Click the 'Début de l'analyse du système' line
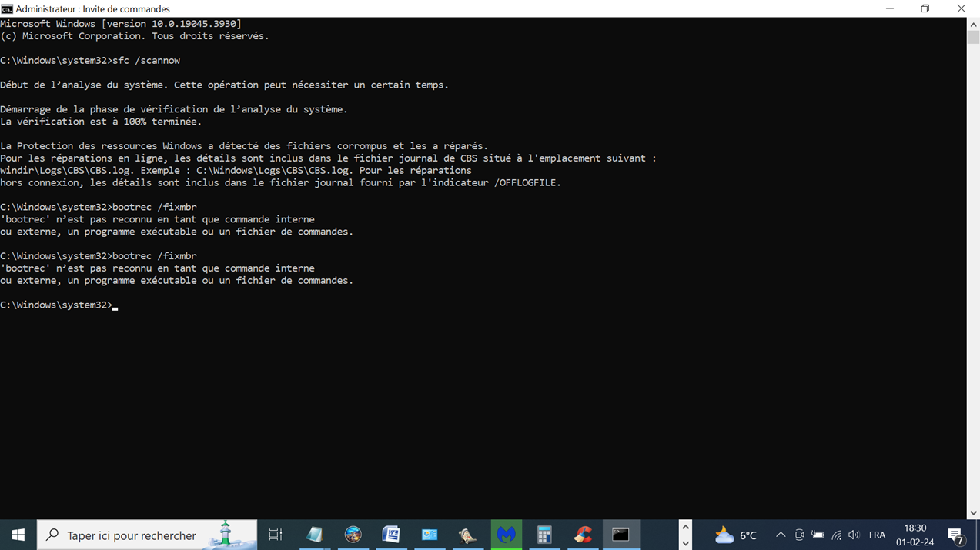 224,85
